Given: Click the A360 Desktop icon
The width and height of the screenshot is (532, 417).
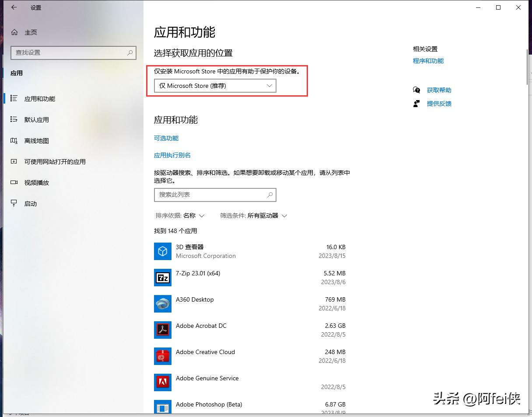Looking at the screenshot, I should [x=162, y=304].
